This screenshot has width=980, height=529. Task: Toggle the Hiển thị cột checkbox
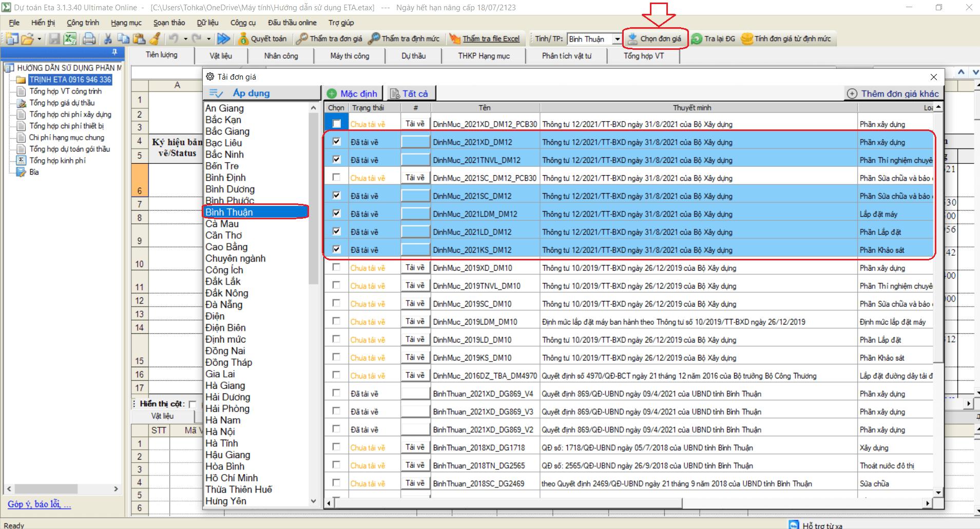tap(193, 404)
